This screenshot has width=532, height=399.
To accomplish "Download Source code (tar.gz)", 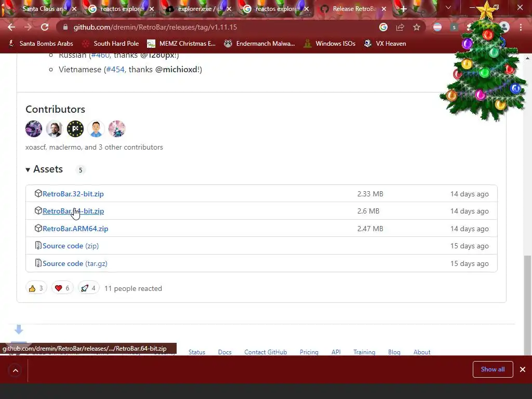I will 75,263.
